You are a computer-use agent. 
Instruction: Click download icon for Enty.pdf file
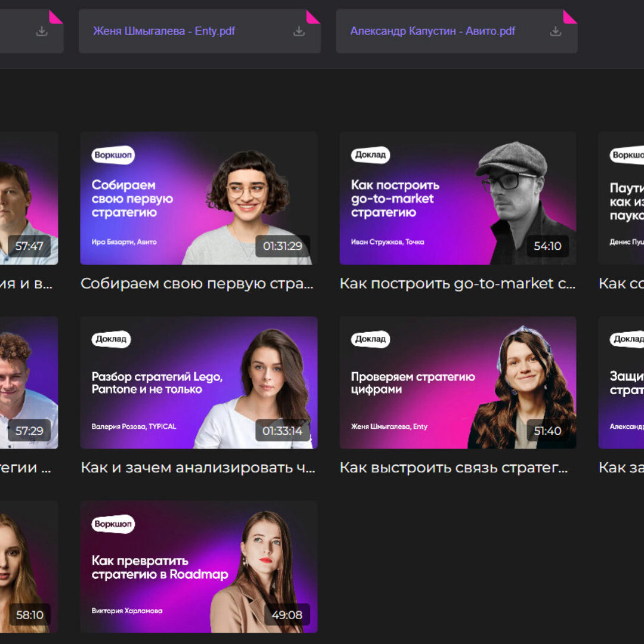[x=299, y=32]
